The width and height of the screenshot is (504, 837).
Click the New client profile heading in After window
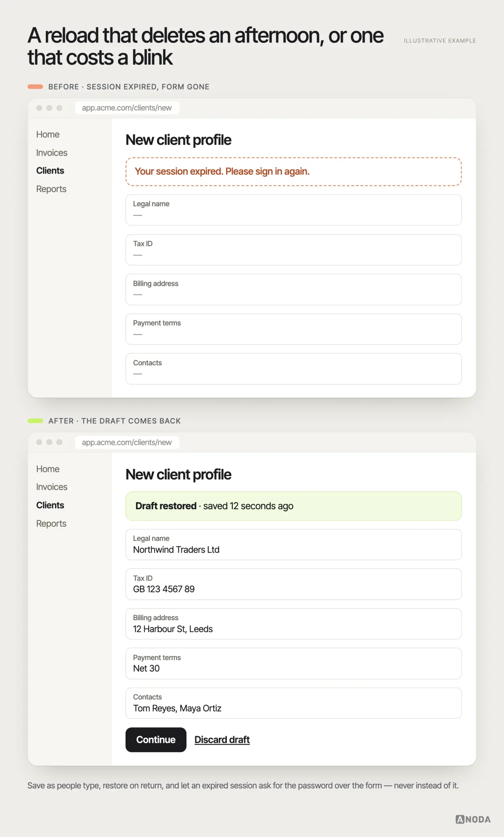(178, 474)
